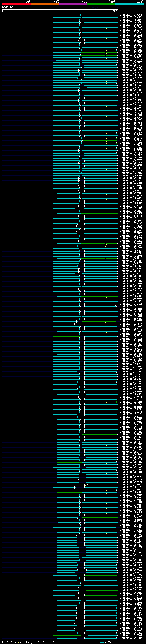Select hit UniRef100_Q8RW70
The image size is (146, 644).
tap(131, 58)
